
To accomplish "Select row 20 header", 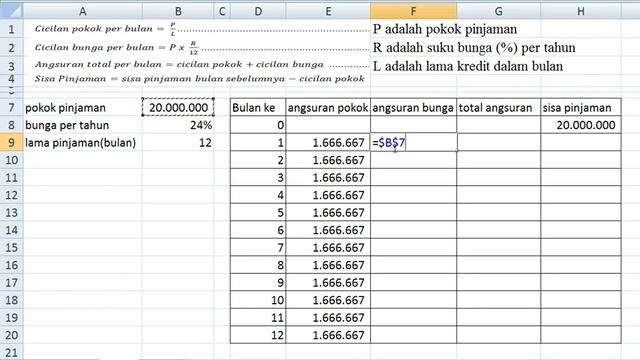I will point(11,335).
